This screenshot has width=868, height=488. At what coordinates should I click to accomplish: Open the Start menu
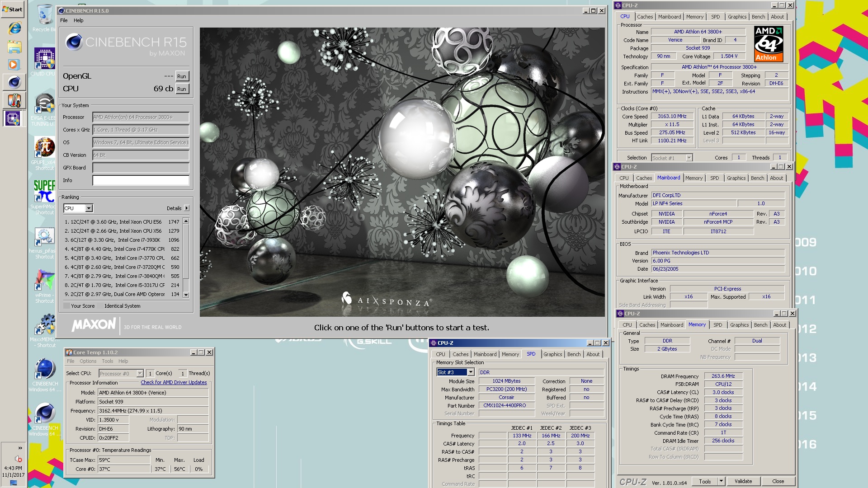point(12,9)
